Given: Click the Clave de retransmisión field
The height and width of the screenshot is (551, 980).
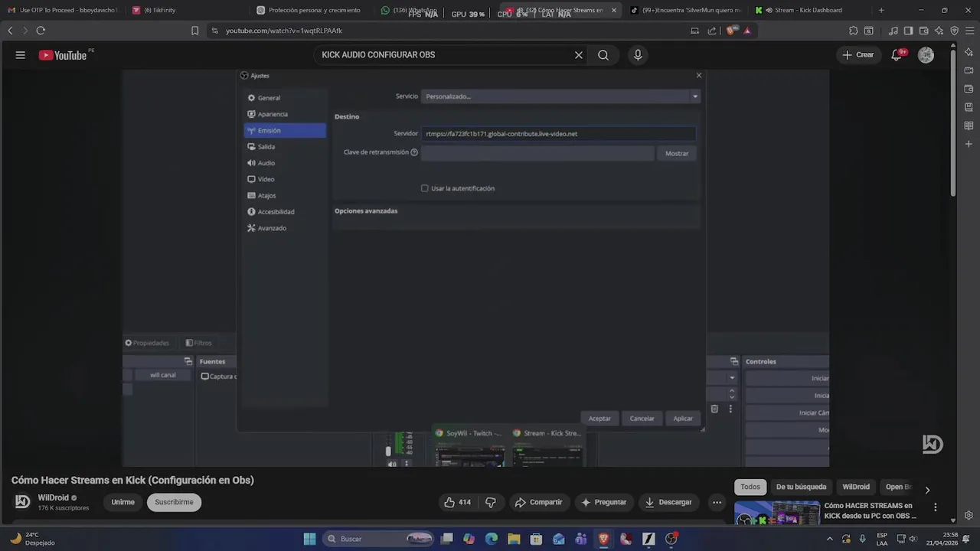Looking at the screenshot, I should [537, 153].
